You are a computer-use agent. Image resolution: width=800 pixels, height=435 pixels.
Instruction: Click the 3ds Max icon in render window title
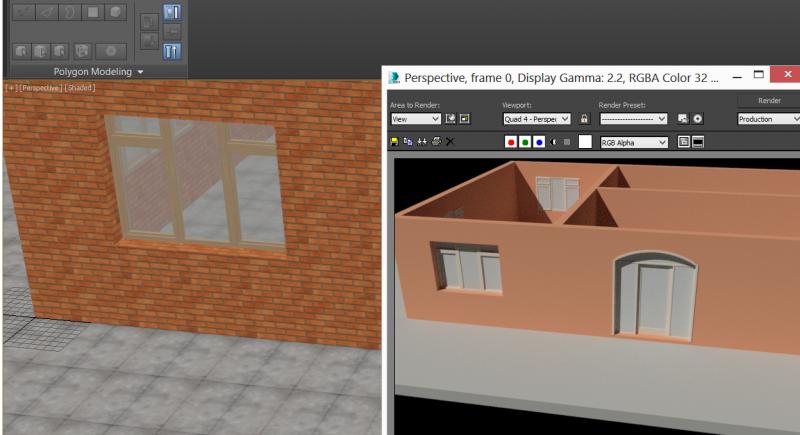point(394,78)
